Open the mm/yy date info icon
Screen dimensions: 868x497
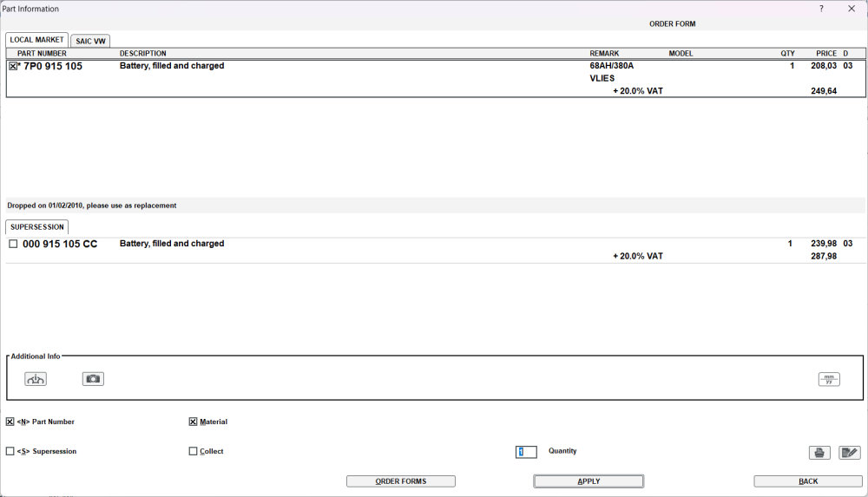point(829,379)
